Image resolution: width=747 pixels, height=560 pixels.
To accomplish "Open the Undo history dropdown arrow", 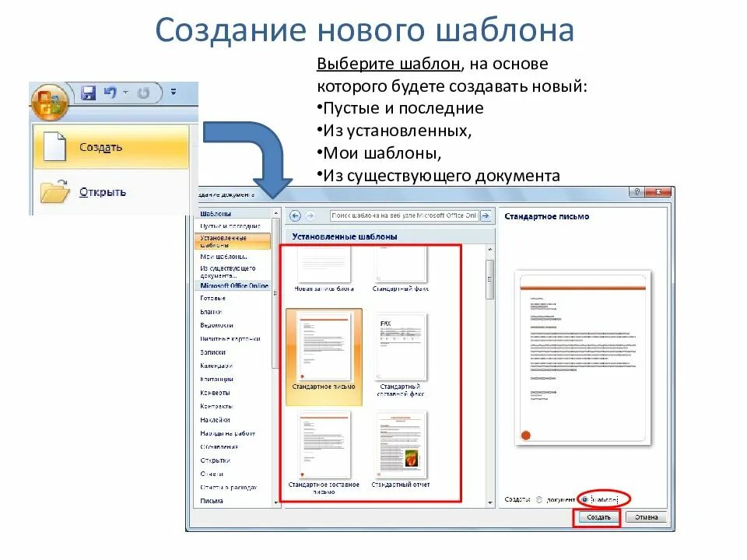I will tap(125, 93).
